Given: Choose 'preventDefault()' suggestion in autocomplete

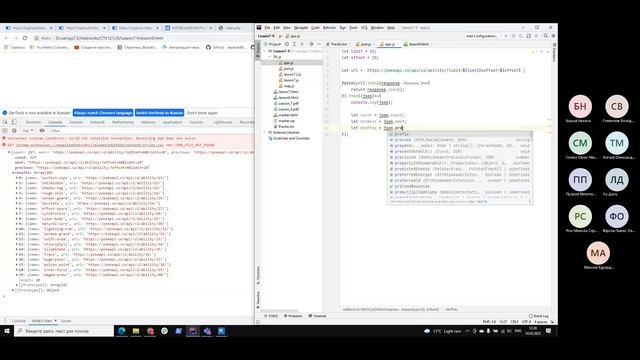Looking at the screenshot, I should [x=460, y=151].
